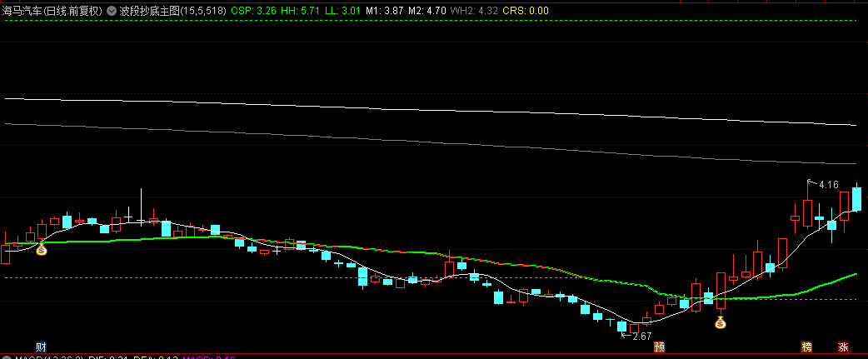868x359 pixels.
Task: Click the 涨 marker icon at the chart bottom
Action: 844,347
